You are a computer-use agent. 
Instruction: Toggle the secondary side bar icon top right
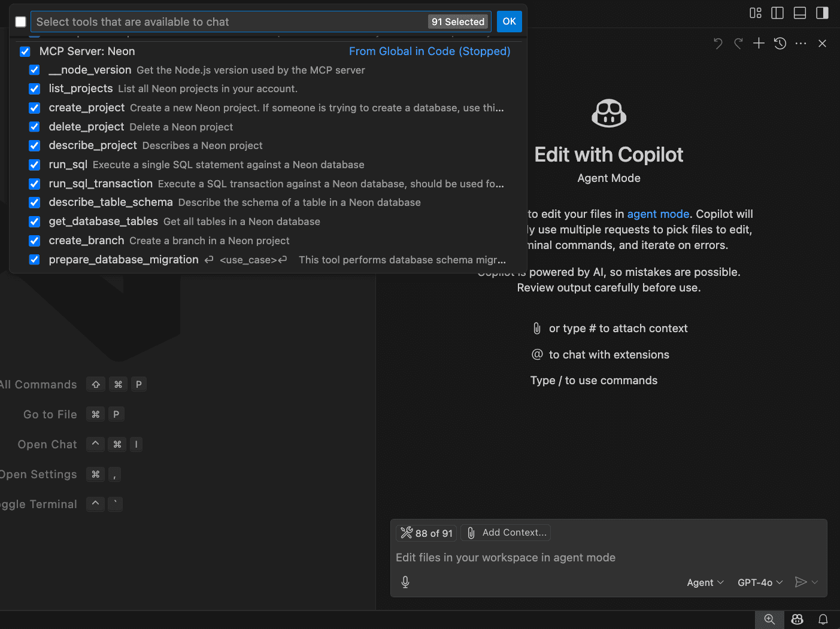point(822,13)
